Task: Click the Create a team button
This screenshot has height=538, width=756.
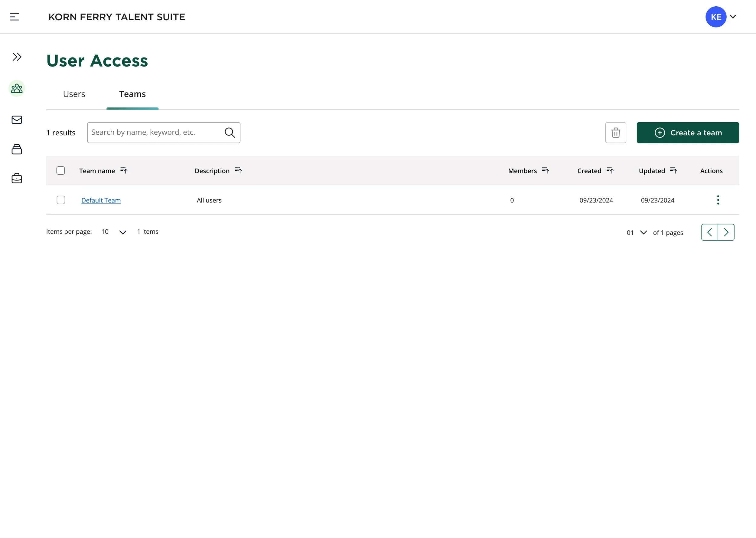Action: tap(687, 133)
